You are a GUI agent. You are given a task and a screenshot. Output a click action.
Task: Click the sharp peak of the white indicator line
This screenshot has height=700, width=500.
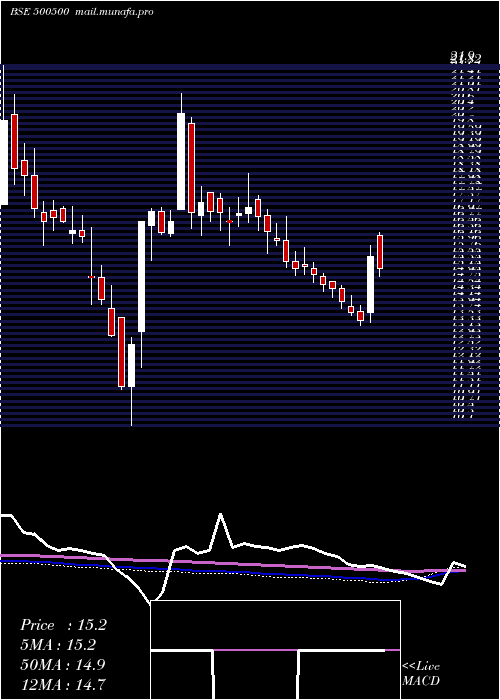[x=221, y=514]
